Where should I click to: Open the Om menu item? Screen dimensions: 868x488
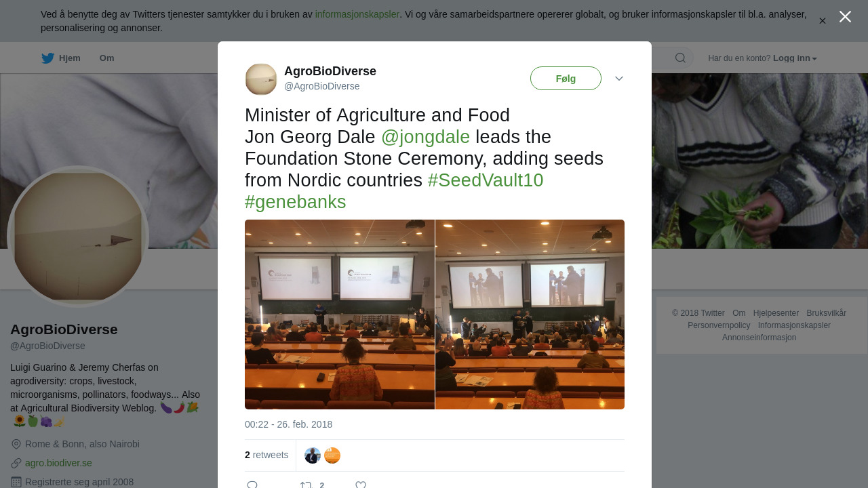coord(107,58)
